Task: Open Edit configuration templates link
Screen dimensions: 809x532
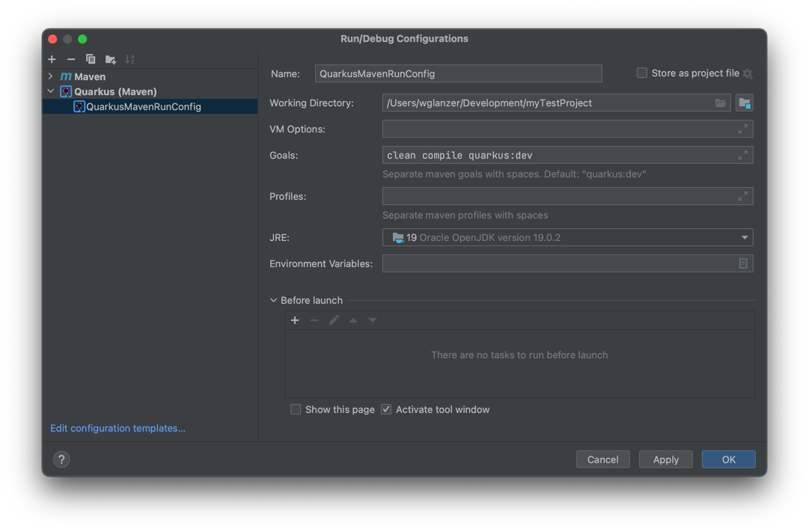Action: click(117, 428)
